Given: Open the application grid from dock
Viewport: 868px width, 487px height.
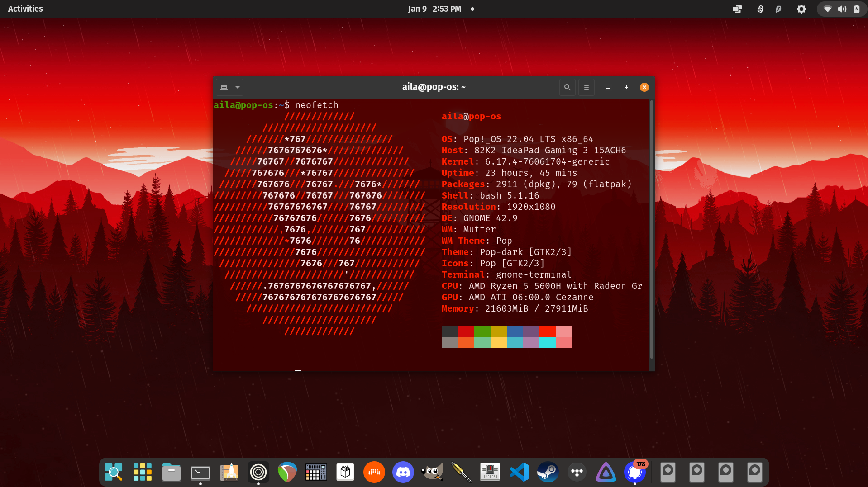Looking at the screenshot, I should pos(143,472).
